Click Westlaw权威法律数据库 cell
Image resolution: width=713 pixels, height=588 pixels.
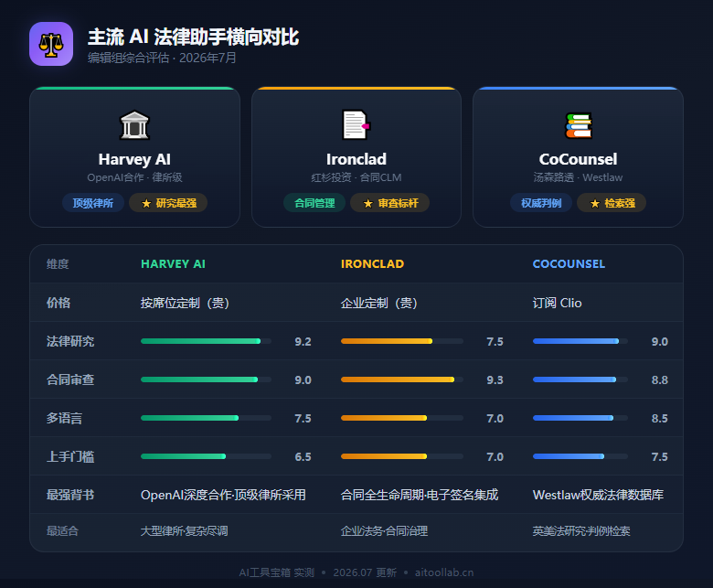(598, 495)
